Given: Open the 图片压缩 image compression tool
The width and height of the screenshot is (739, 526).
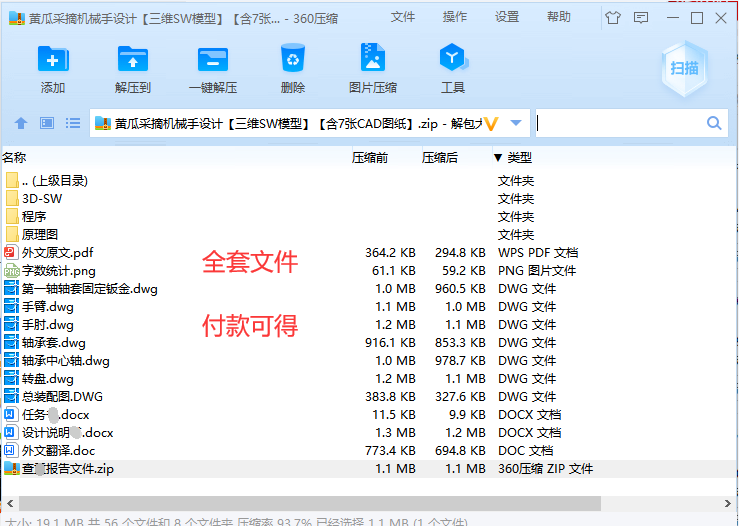Looking at the screenshot, I should pos(373,58).
